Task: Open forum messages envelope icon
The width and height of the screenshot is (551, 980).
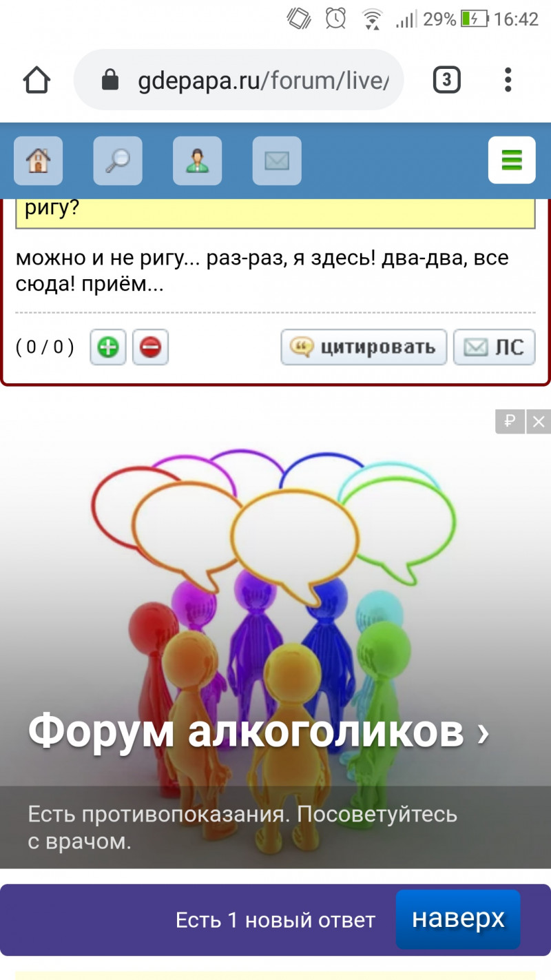Action: coord(277,161)
